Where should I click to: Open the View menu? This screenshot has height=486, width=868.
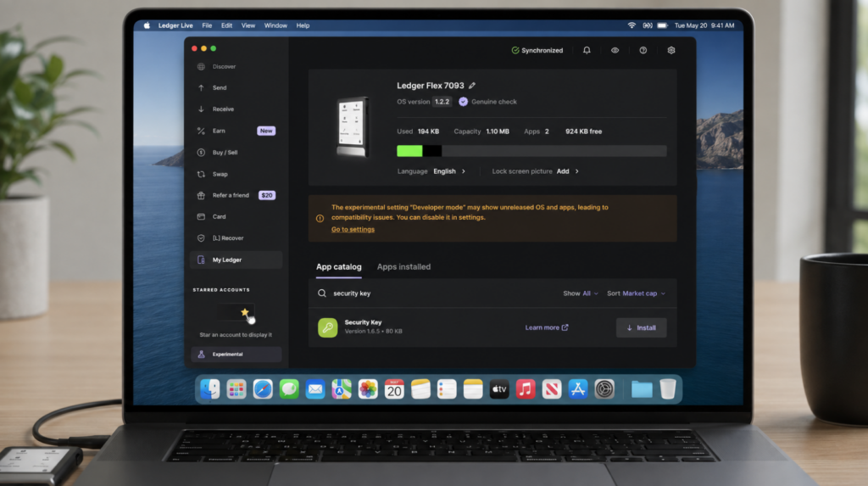pos(248,25)
